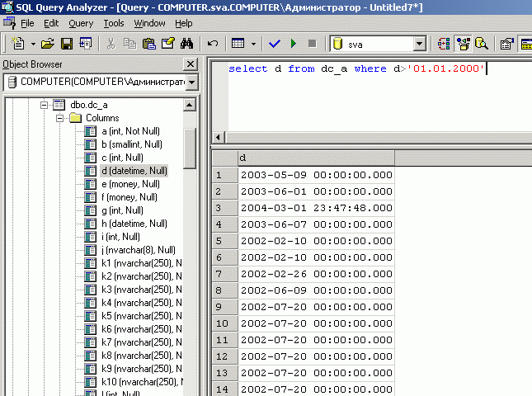This screenshot has height=396, width=532.
Task: Click the Copy toolbar icon
Action: pyautogui.click(x=130, y=44)
